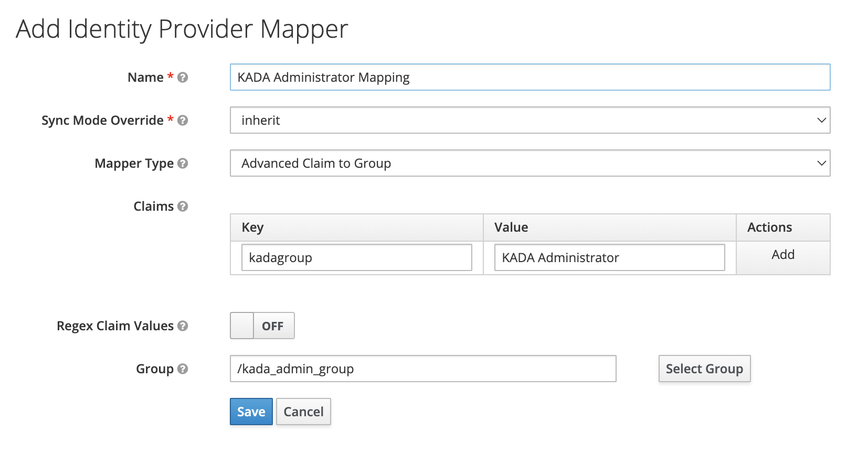
Task: Focus the Name text field
Action: click(530, 78)
